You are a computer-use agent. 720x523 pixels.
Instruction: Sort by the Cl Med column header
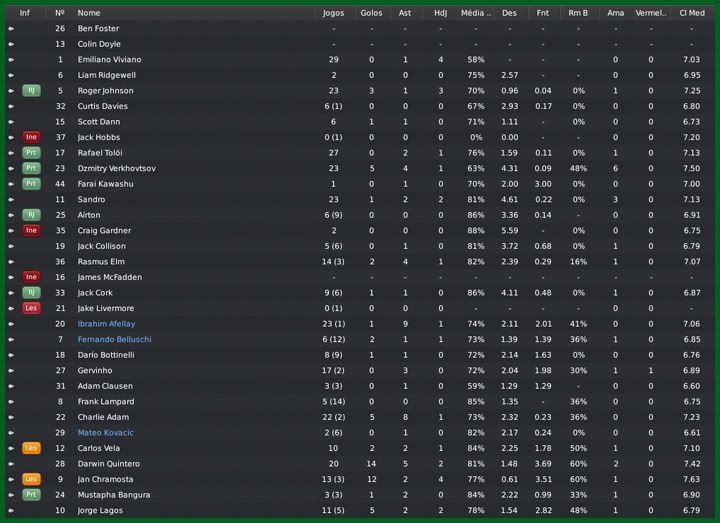[x=691, y=13]
